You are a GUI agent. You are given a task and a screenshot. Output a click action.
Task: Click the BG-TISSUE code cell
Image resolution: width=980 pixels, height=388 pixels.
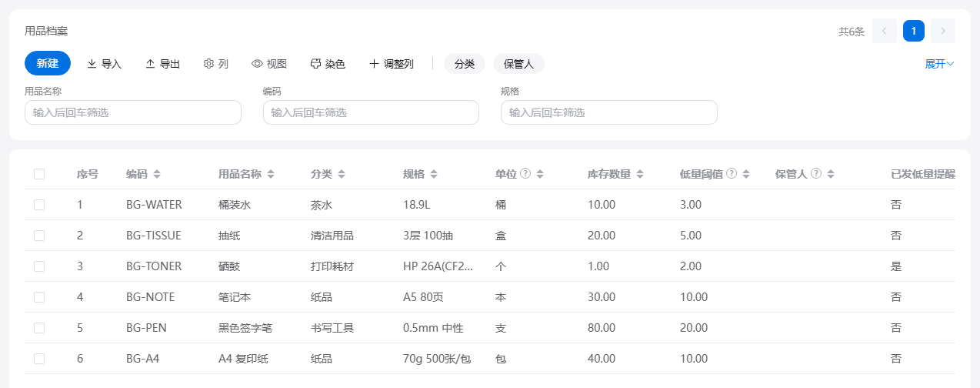(x=154, y=236)
